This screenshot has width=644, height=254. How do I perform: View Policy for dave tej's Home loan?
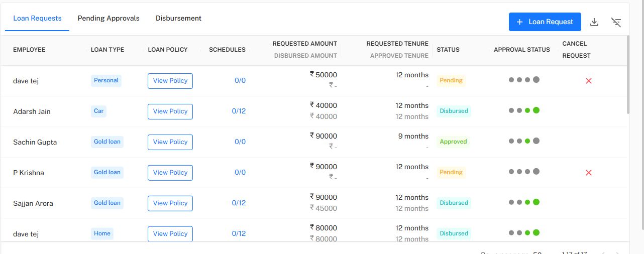pos(170,233)
